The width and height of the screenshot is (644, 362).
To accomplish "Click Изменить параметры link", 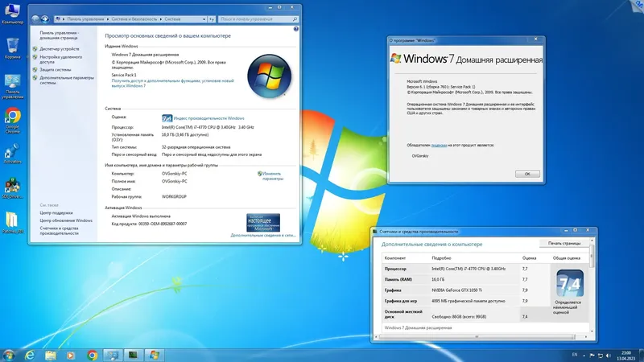I will [x=273, y=176].
